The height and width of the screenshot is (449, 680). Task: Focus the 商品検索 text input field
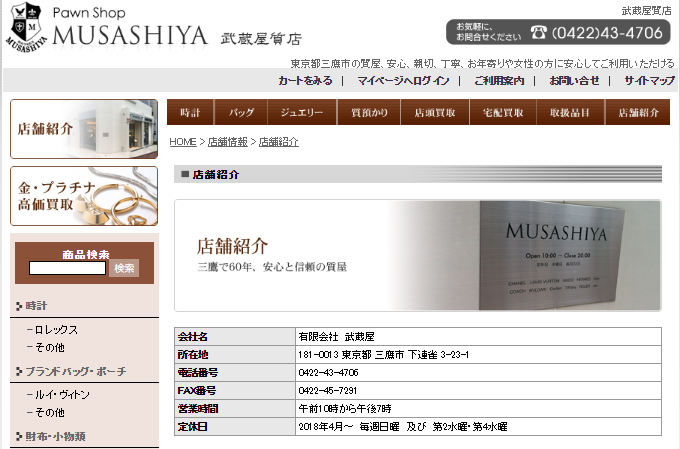[67, 268]
